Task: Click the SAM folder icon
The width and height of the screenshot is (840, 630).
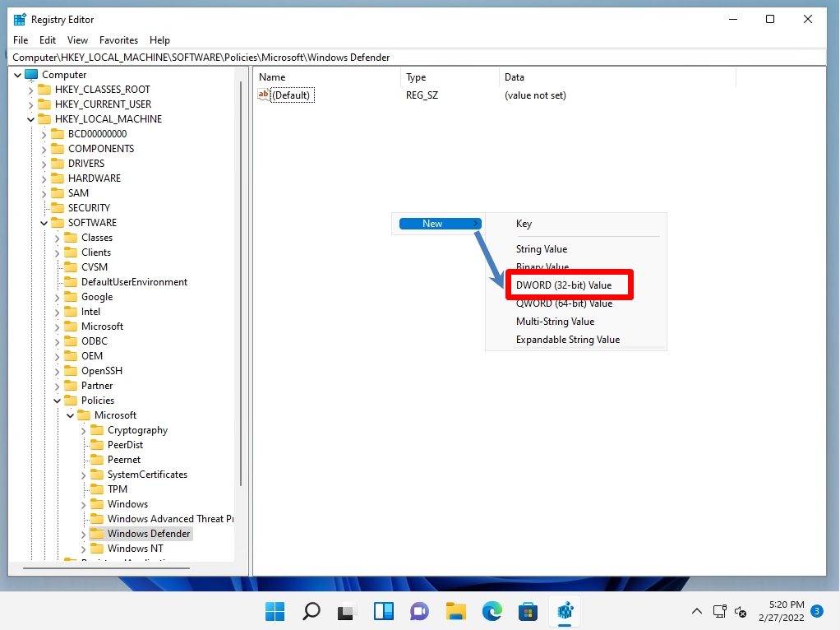Action: coord(58,193)
